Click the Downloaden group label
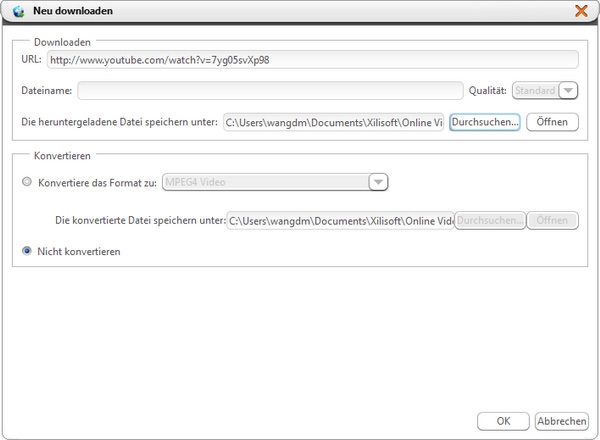The image size is (600, 440). click(x=62, y=42)
